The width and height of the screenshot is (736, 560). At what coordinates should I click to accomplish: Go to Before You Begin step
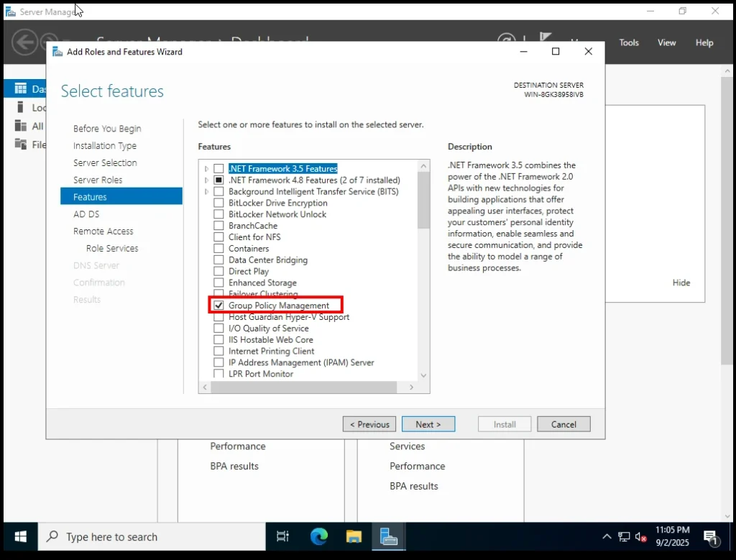point(107,129)
